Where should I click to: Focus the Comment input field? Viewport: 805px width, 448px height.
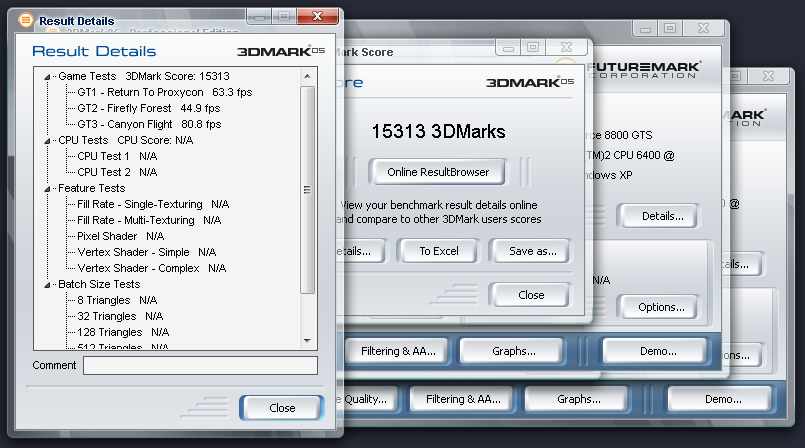200,365
